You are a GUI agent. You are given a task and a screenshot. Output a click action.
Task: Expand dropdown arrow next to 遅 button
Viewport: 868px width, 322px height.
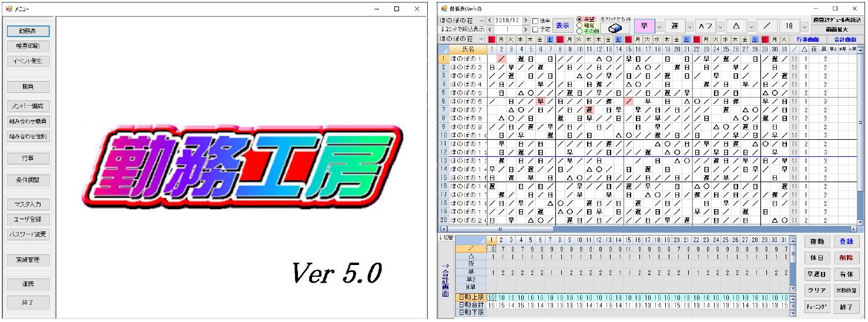(691, 26)
